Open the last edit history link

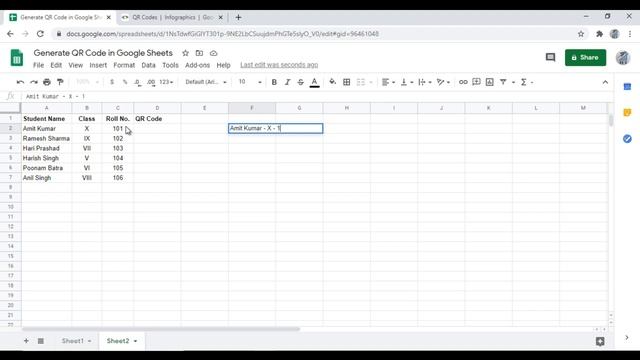click(x=279, y=65)
